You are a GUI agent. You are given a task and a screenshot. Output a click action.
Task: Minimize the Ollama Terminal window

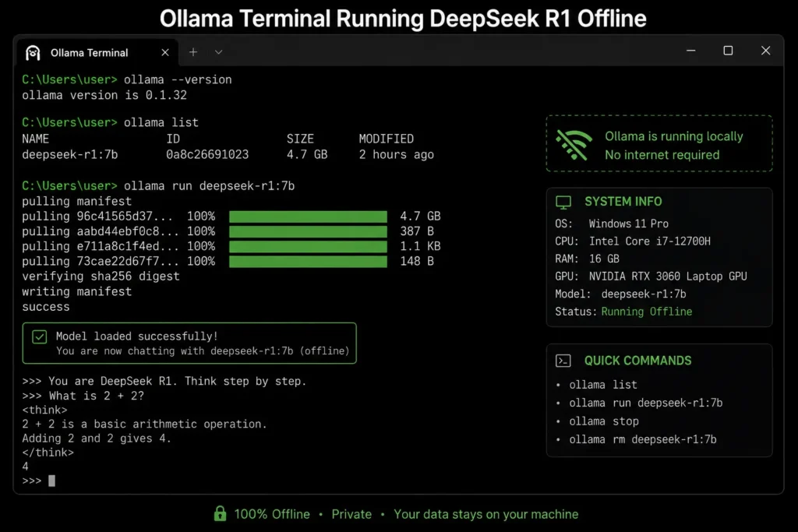pyautogui.click(x=690, y=51)
